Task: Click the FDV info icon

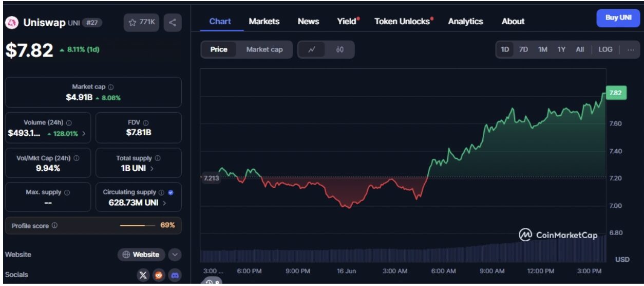Action: (146, 123)
